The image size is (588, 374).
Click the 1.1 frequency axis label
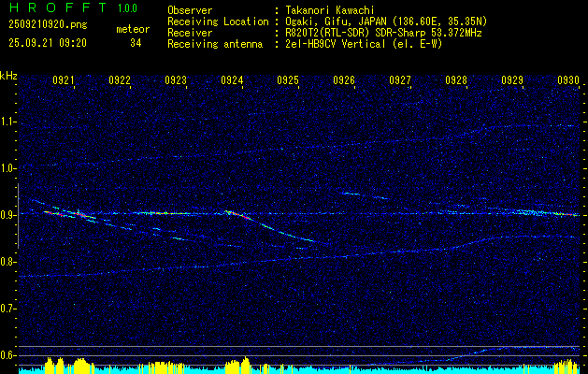coord(8,122)
